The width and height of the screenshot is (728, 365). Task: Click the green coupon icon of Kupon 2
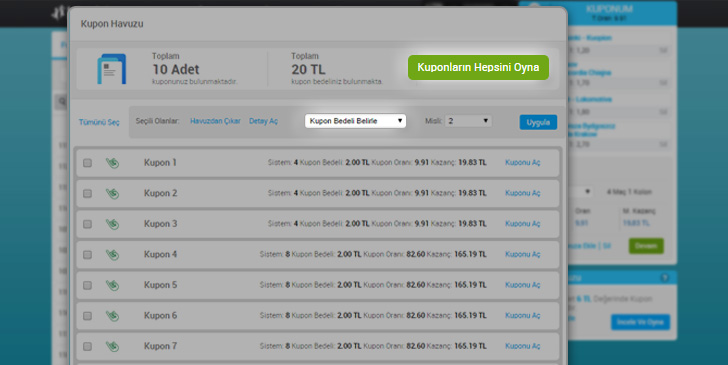pyautogui.click(x=112, y=194)
